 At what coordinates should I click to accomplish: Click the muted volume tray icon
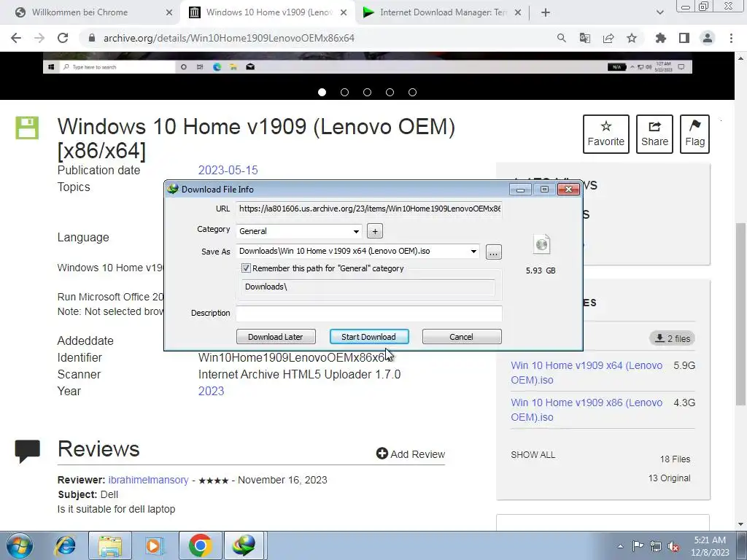click(673, 546)
